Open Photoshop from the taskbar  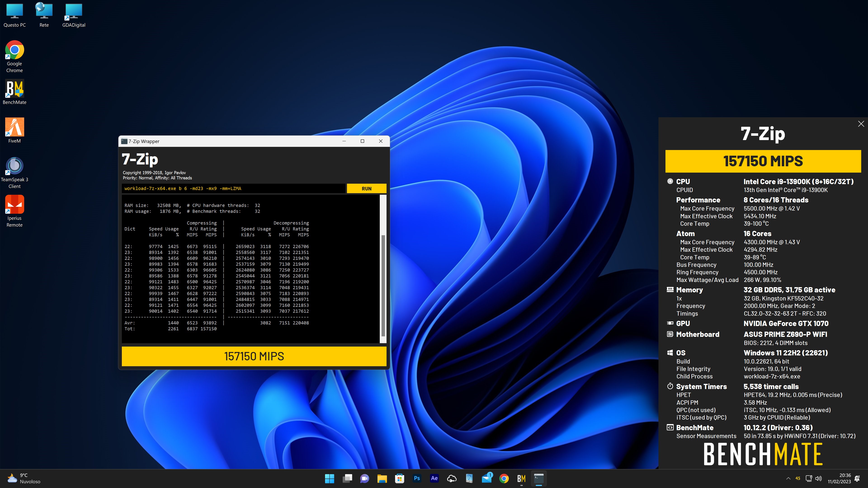click(x=417, y=478)
